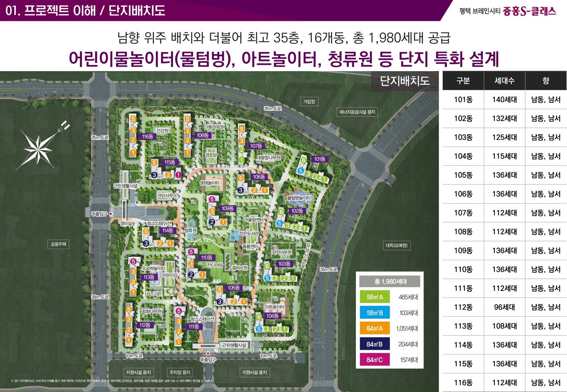Click the 109동 purple label on the map
The height and width of the screenshot is (392, 567).
click(x=228, y=208)
